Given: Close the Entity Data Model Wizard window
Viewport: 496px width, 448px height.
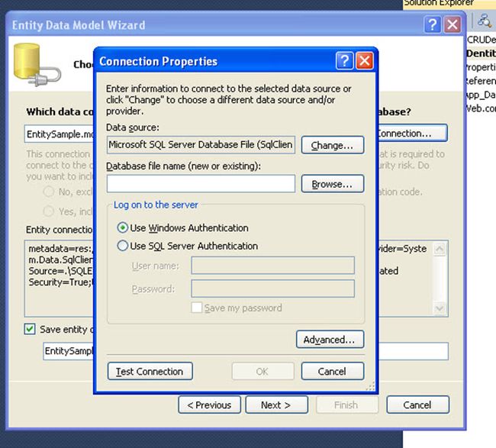Looking at the screenshot, I should coord(453,24).
